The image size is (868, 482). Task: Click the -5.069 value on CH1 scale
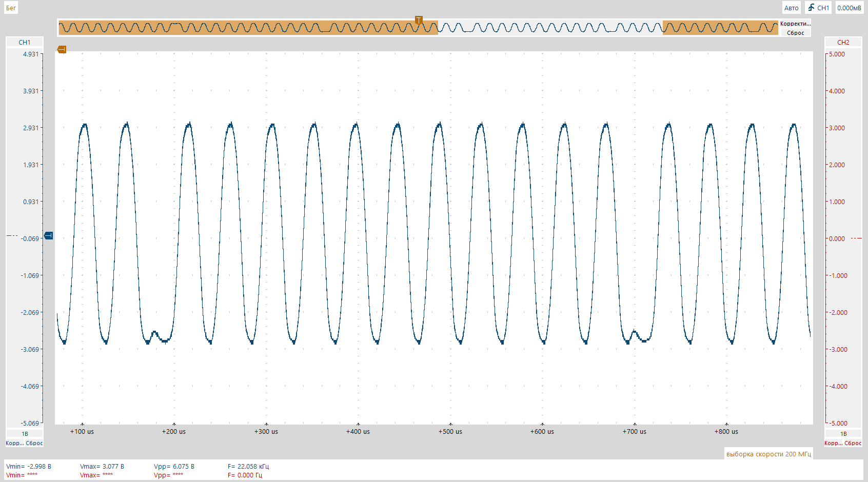click(30, 423)
